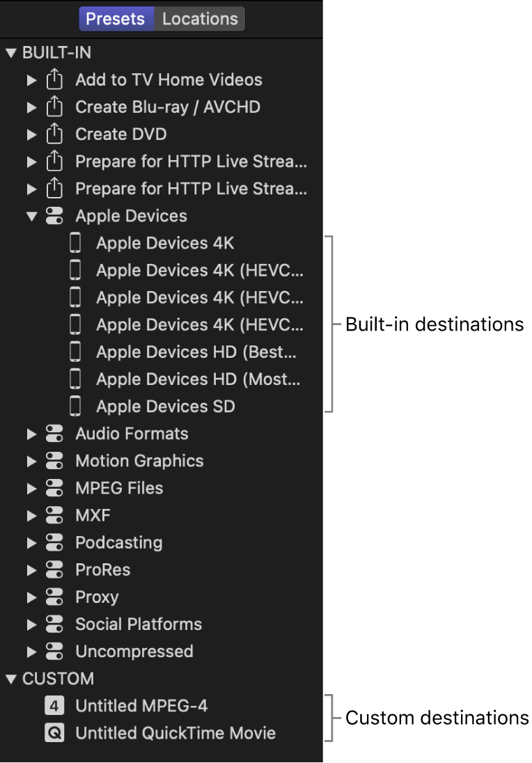Click the share icon for Add to TV Home Videos
This screenshot has width=532, height=763.
[x=55, y=79]
